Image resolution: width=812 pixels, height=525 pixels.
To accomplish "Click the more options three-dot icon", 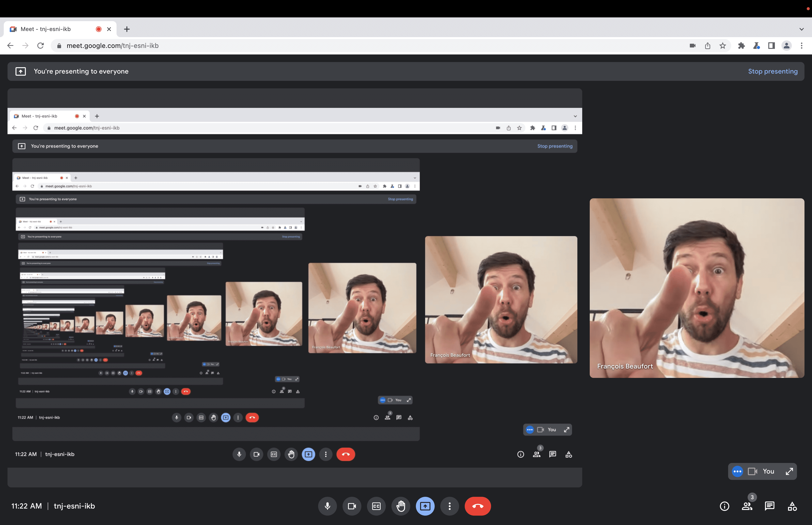I will click(449, 506).
